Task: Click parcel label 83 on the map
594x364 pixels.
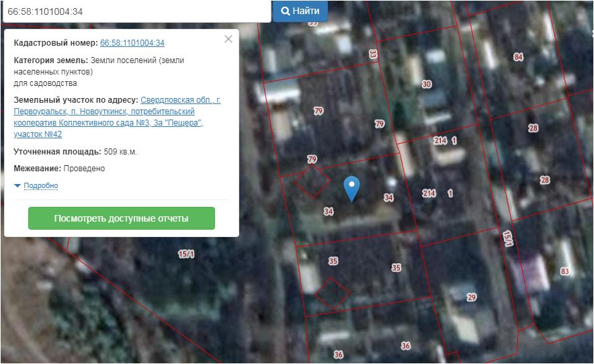Action: click(x=564, y=271)
